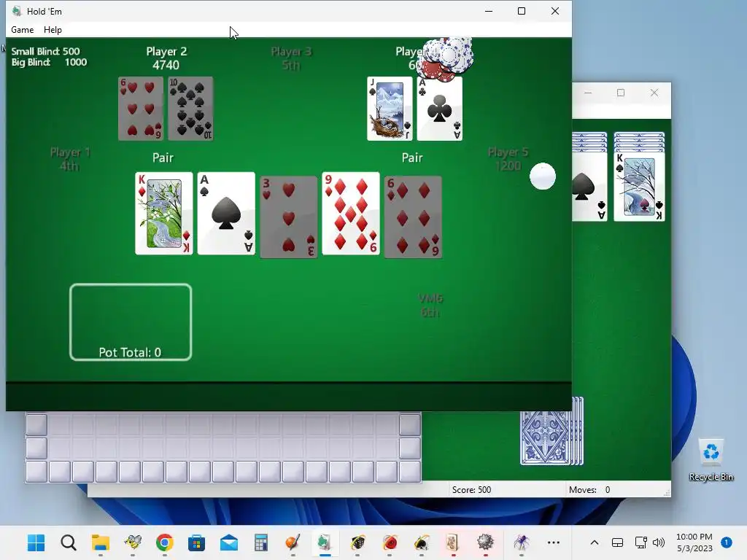Click Moves: 0 in Solitaire status bar
The height and width of the screenshot is (560, 747).
[589, 489]
